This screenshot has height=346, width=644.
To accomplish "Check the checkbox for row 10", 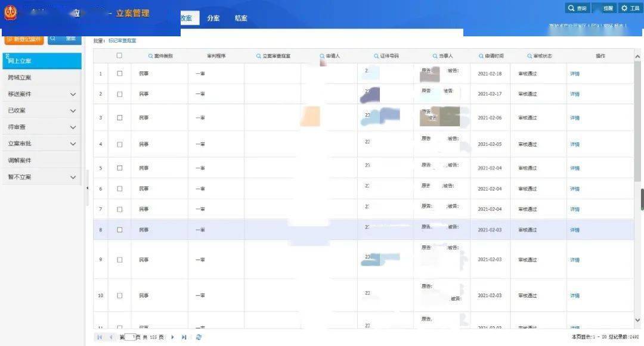I will (119, 295).
